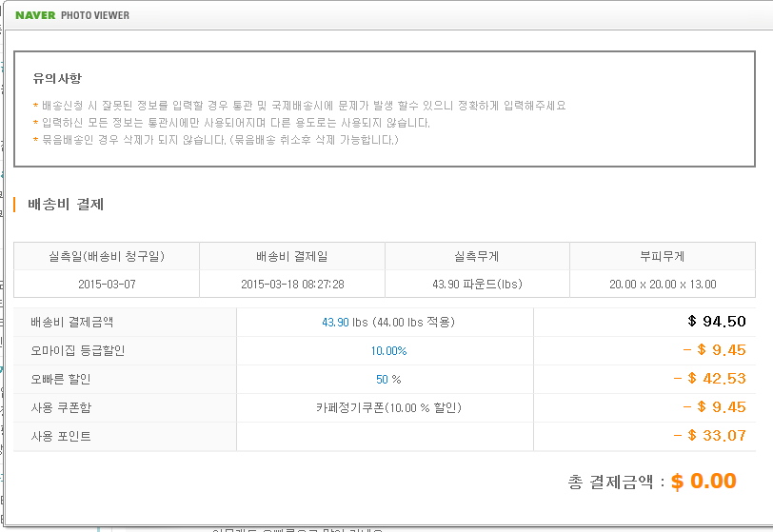
Task: Click the - $ 33.07 points amount
Action: (x=714, y=436)
